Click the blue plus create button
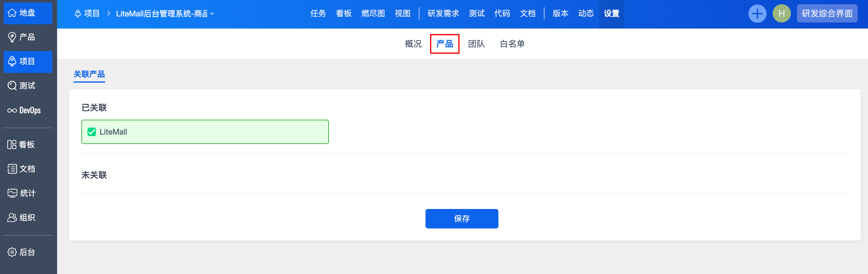Image resolution: width=868 pixels, height=274 pixels. click(x=757, y=13)
